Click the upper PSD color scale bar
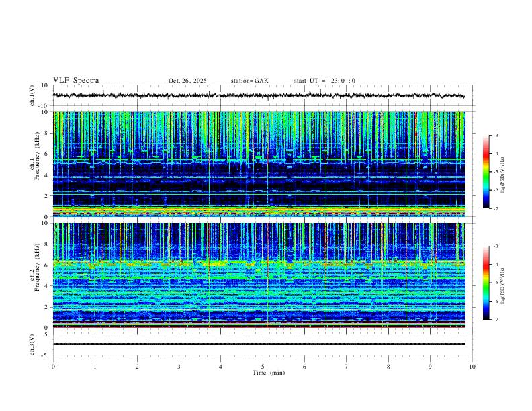The image size is (532, 411). [486, 172]
